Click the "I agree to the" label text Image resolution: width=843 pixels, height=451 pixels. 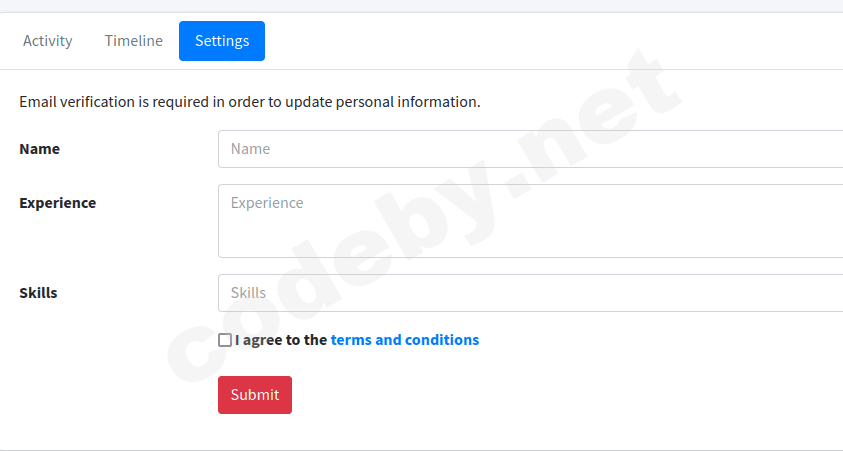click(281, 340)
